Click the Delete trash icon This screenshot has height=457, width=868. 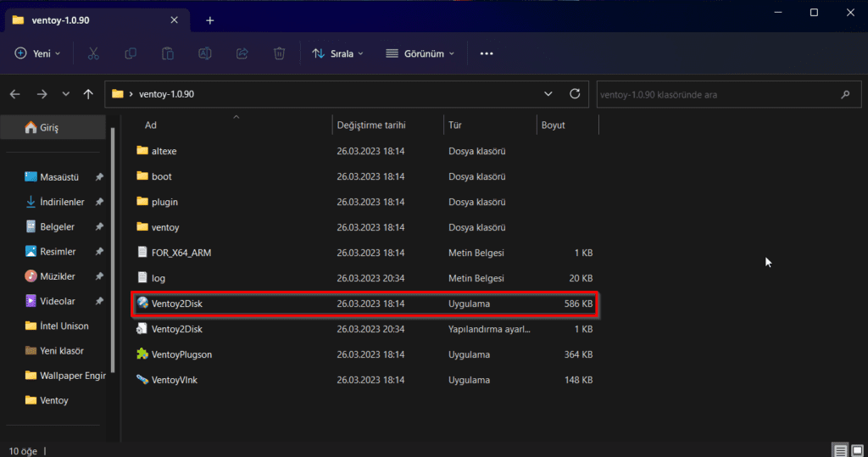click(279, 53)
